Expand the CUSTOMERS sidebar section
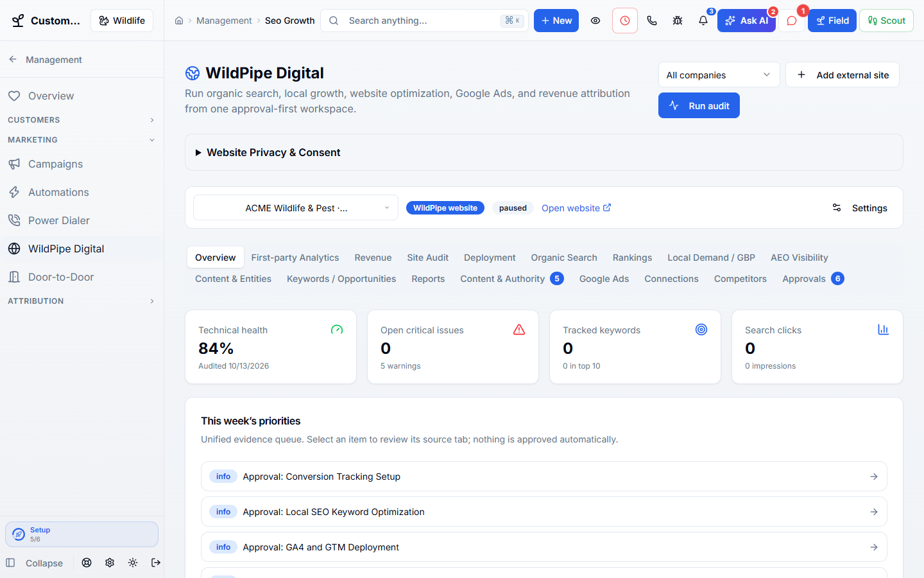This screenshot has width=924, height=578. click(81, 120)
